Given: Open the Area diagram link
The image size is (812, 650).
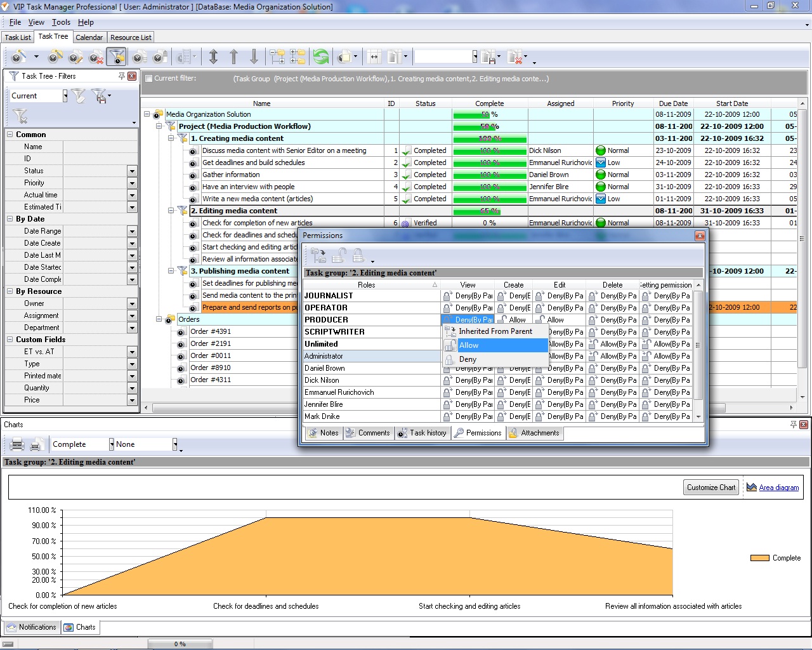Looking at the screenshot, I should [x=778, y=487].
